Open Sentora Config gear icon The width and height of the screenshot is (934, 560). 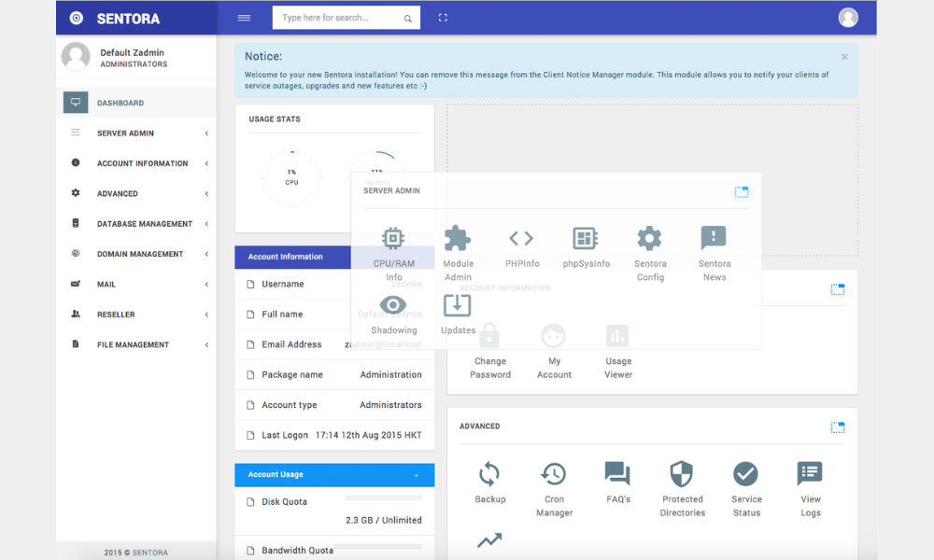pyautogui.click(x=650, y=254)
